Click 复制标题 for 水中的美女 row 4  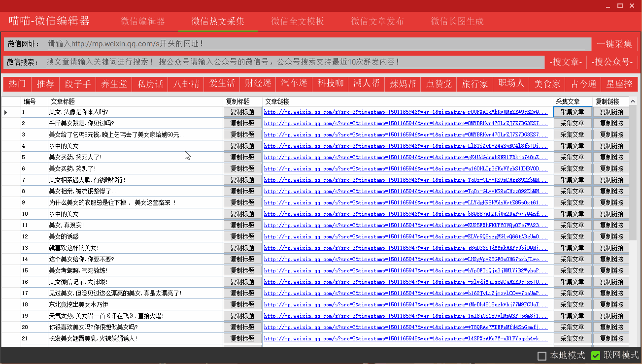[242, 146]
